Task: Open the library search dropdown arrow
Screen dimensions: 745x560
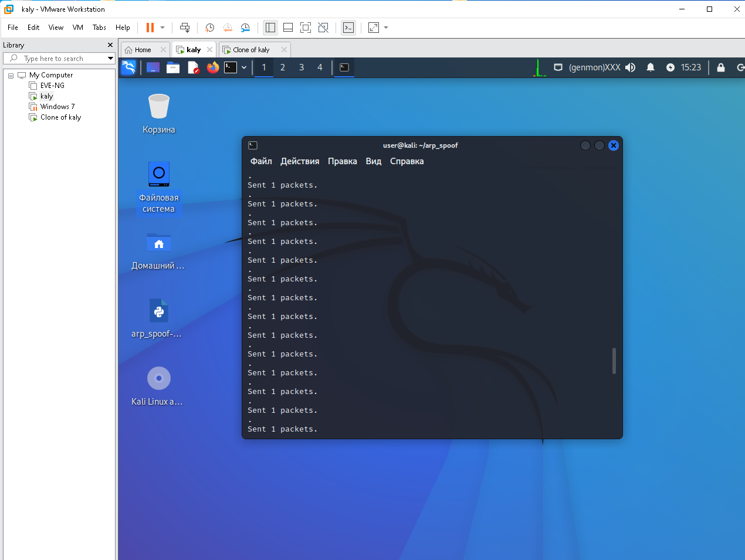Action: point(110,59)
